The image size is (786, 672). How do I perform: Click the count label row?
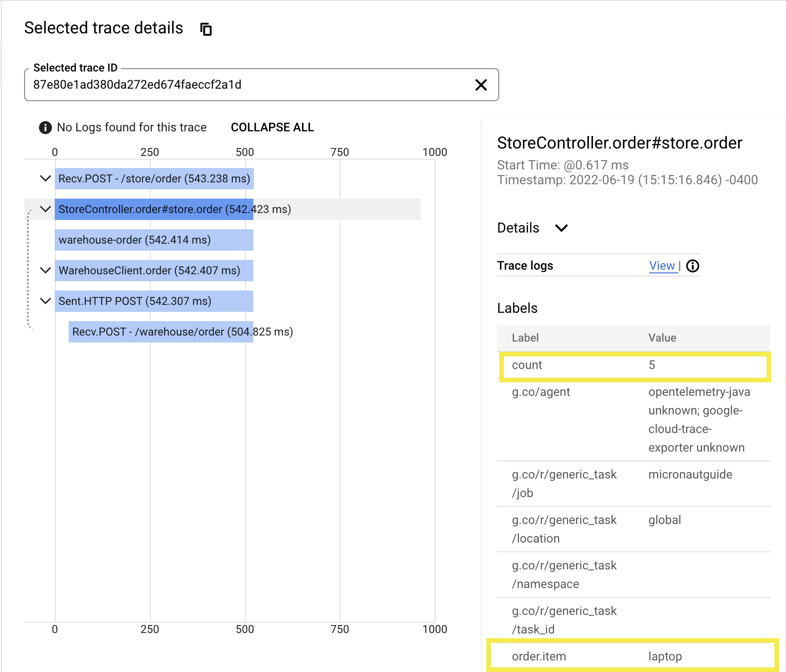tap(635, 366)
